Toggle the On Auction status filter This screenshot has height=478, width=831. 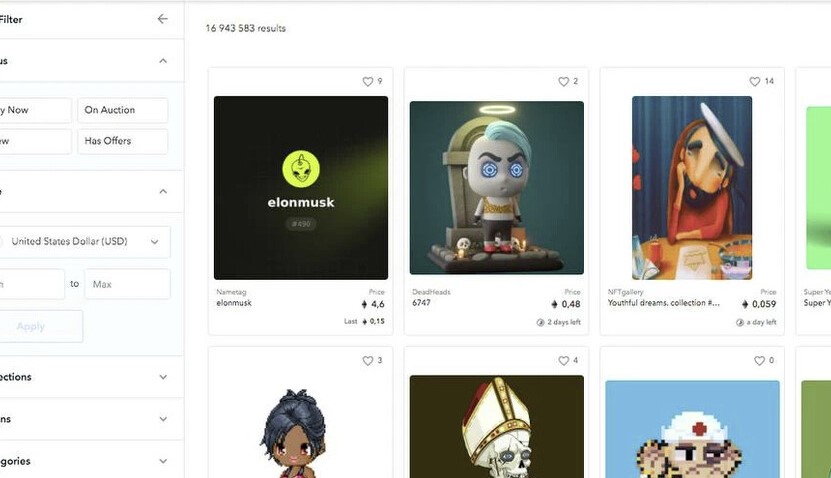(x=122, y=110)
